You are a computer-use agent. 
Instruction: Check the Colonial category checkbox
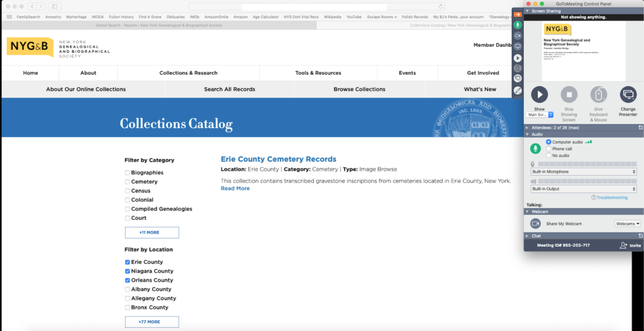[x=127, y=200]
